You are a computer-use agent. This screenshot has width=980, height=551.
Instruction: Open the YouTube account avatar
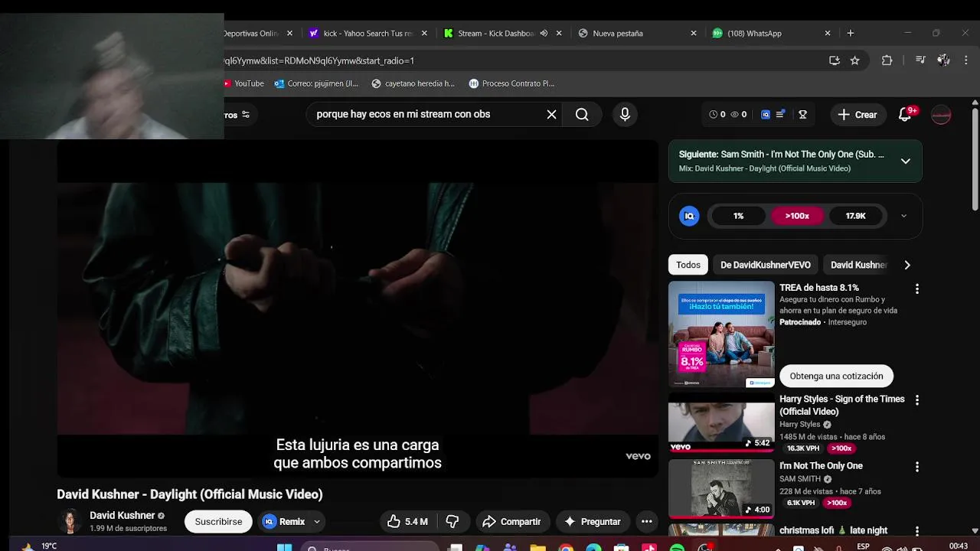[941, 114]
